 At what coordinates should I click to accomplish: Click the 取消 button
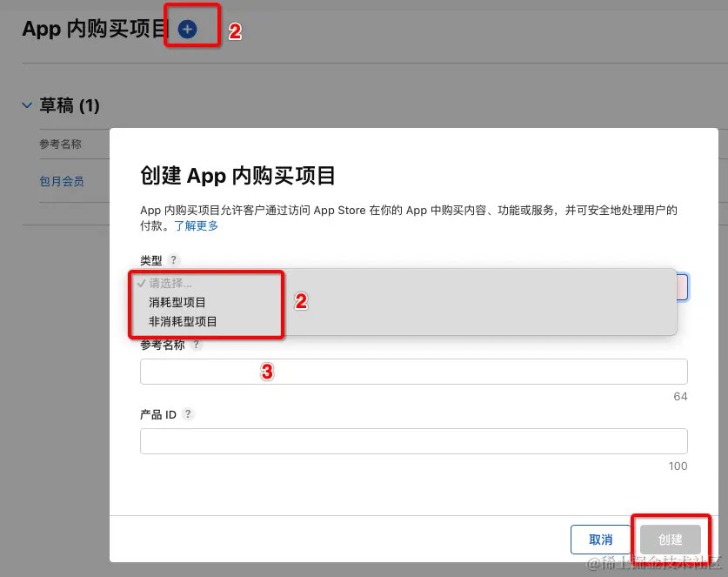[600, 540]
